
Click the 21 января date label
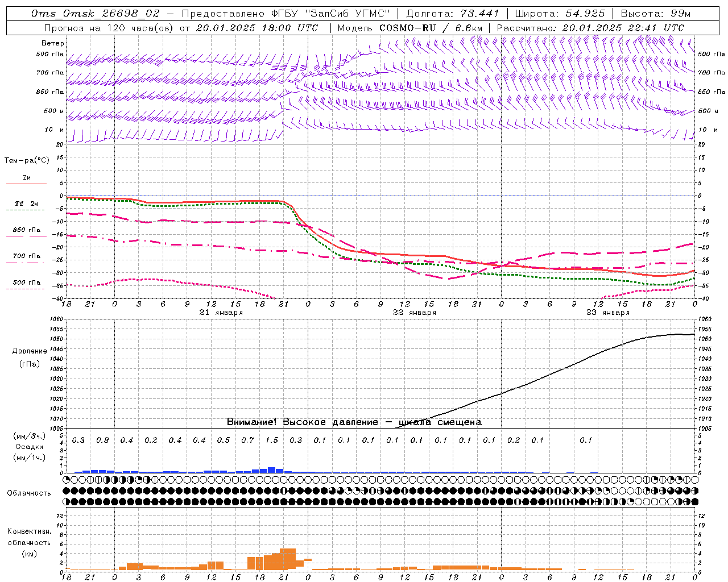pyautogui.click(x=221, y=313)
